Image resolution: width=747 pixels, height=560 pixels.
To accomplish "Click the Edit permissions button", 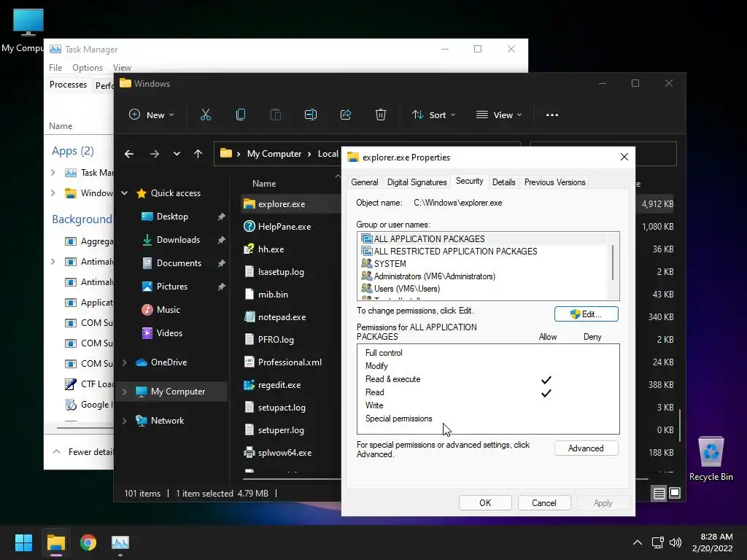I will (x=586, y=314).
